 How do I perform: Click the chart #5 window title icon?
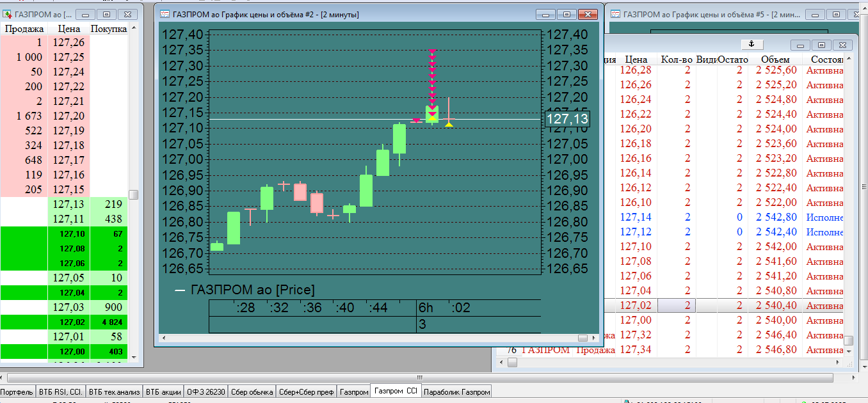615,14
